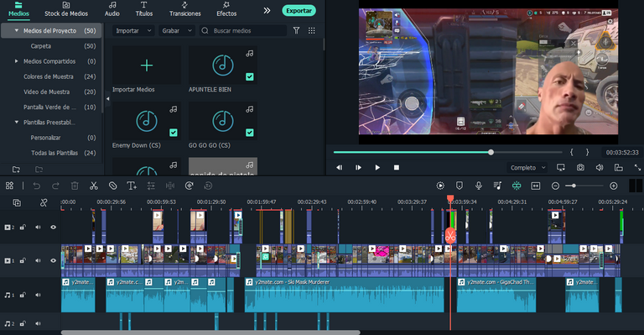Toggle grid view of media
Viewport: 644px width, 335px height.
pos(312,30)
